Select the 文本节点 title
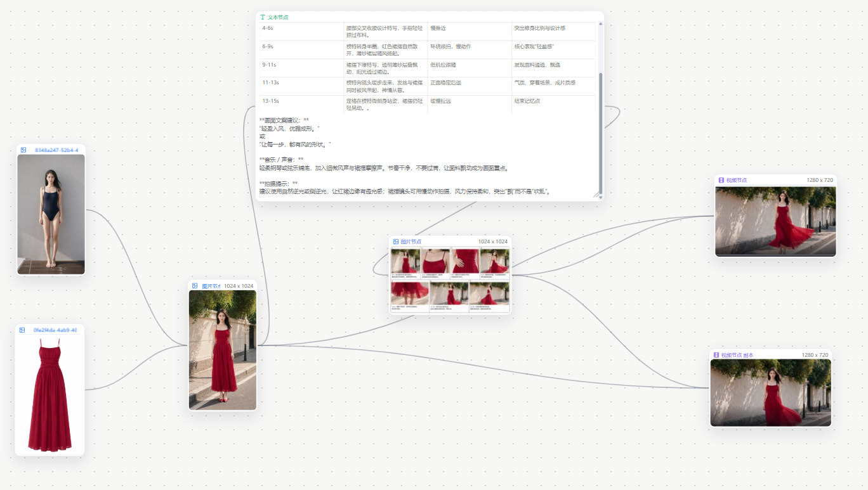 coord(278,17)
